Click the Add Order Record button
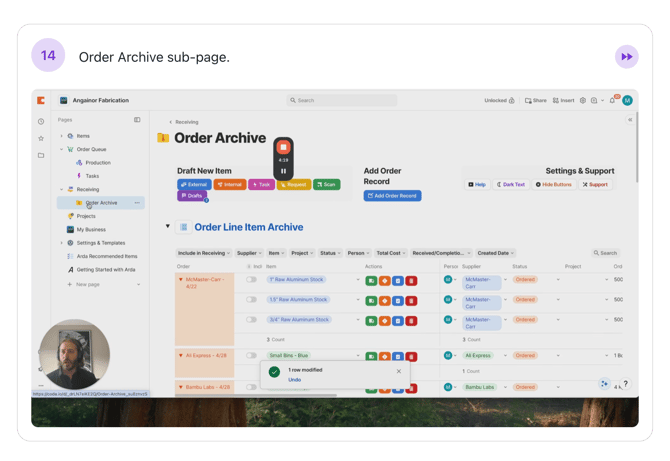 (x=392, y=196)
